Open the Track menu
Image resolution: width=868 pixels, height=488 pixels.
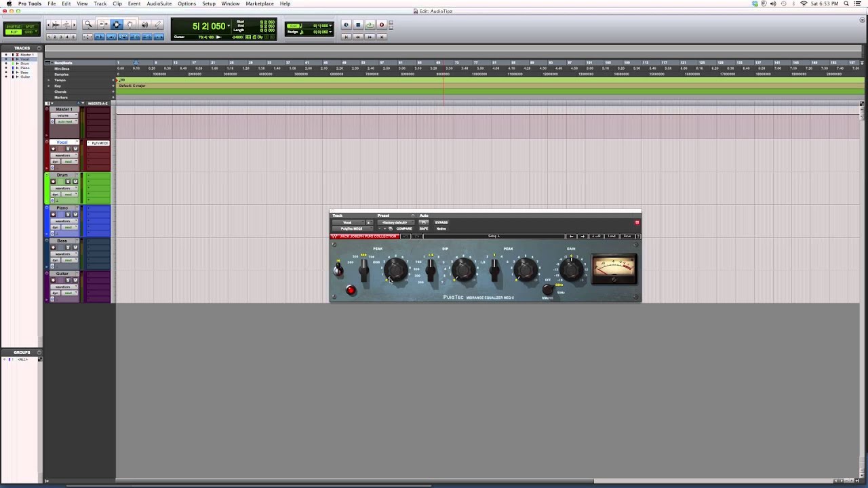click(100, 3)
